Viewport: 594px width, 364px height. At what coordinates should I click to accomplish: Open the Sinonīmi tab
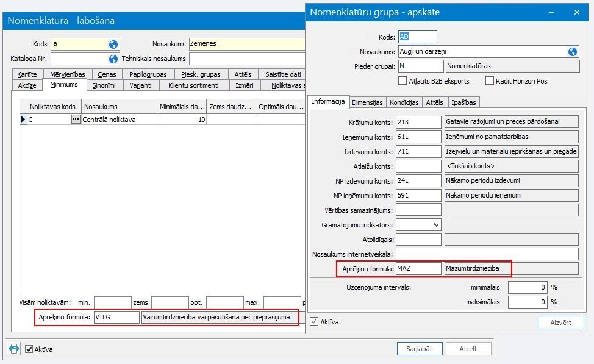coord(104,85)
